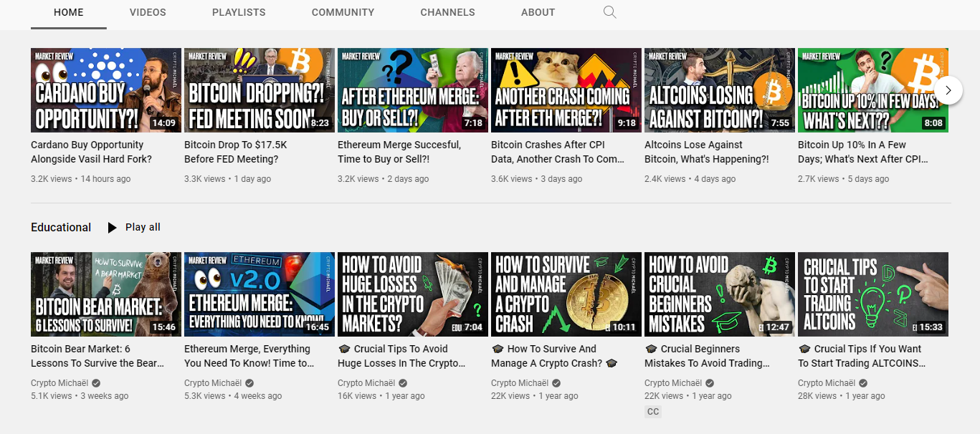Image resolution: width=980 pixels, height=434 pixels.
Task: Click the 14:09 duration badge on Cardano video
Action: click(163, 123)
